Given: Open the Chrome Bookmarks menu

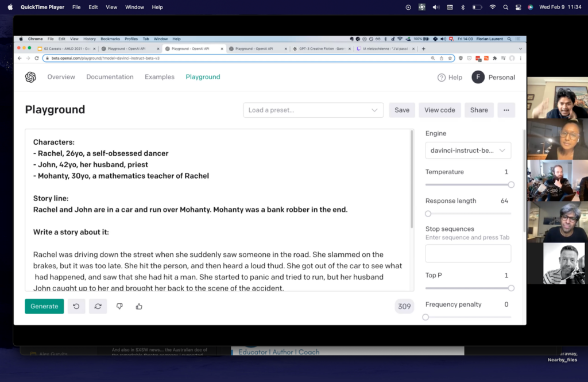Looking at the screenshot, I should click(110, 39).
